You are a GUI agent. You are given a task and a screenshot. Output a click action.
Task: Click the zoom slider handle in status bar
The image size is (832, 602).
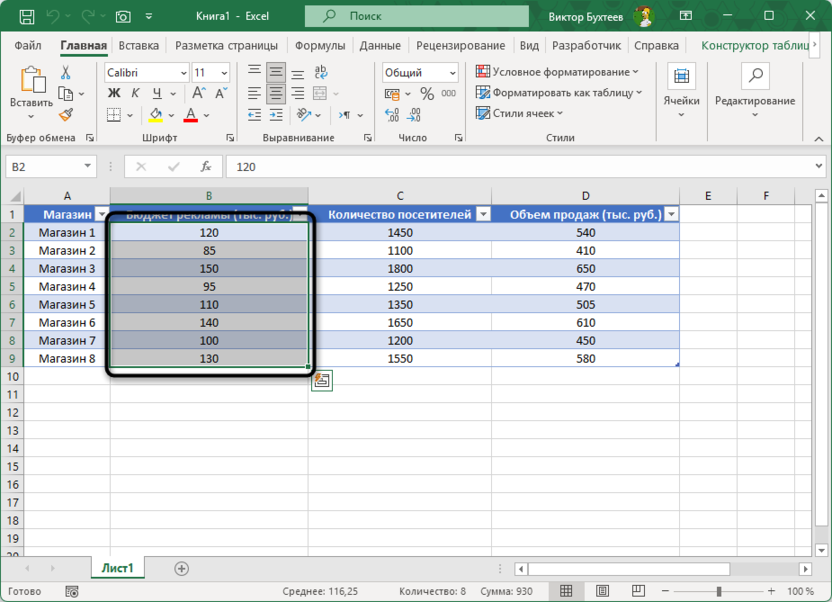[718, 591]
